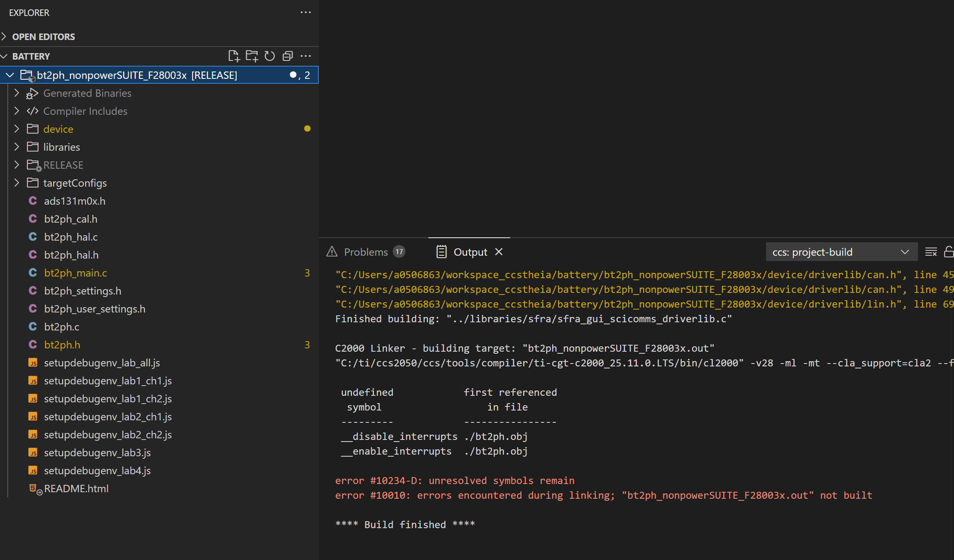Open the Explorer views and more actions menu
954x560 pixels.
306,12
